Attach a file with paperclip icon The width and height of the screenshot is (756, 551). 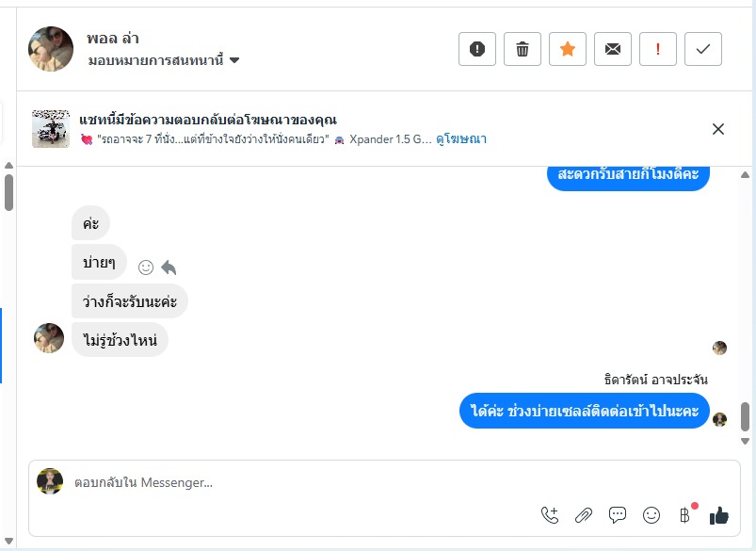coord(584,515)
